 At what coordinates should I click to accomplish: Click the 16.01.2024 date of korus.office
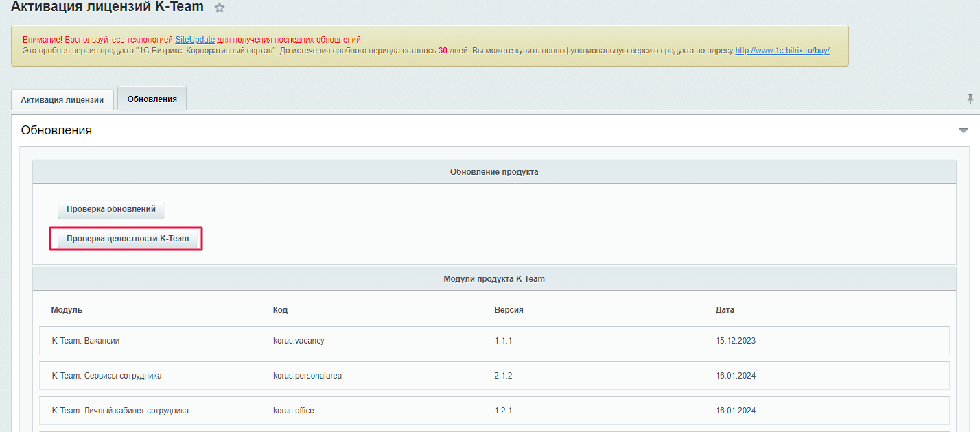[x=736, y=411]
